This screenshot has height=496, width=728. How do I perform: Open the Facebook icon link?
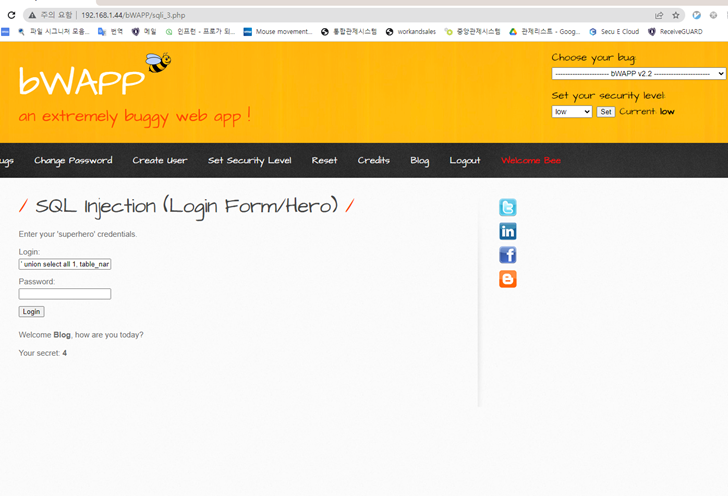coord(507,255)
